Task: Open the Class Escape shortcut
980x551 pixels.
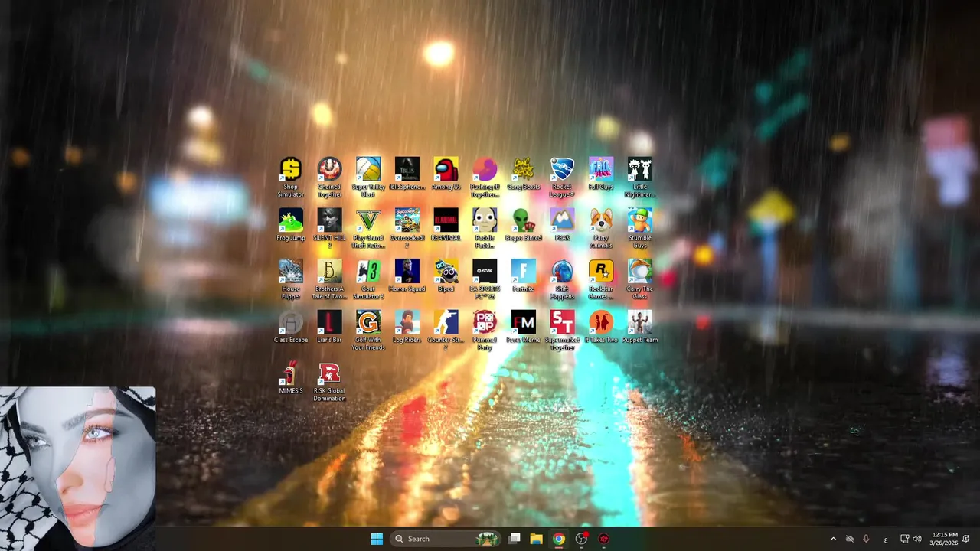Action: (291, 322)
